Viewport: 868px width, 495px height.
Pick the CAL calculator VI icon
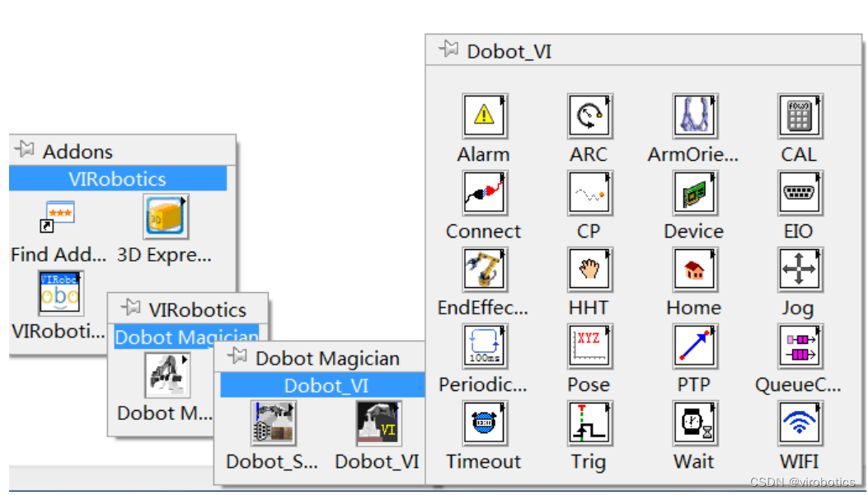(800, 115)
